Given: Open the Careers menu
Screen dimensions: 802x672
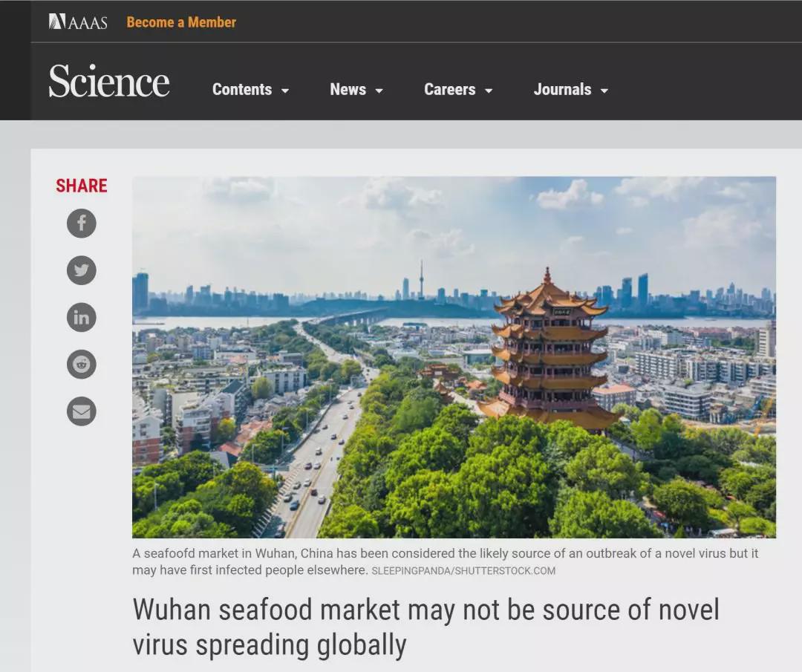Looking at the screenshot, I should point(449,90).
